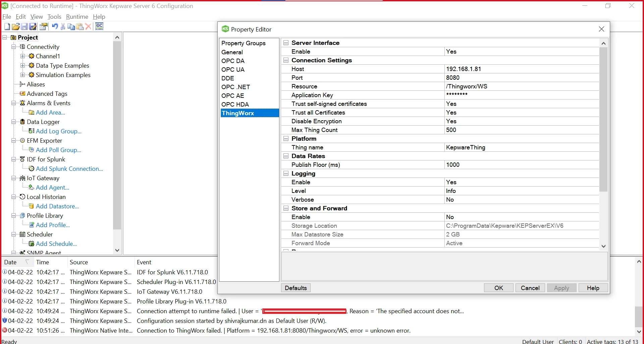
Task: Click the Defaults button
Action: coord(296,288)
